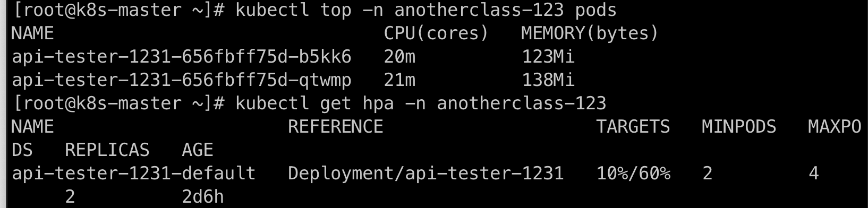Select the HPA name api-tester-1231-default
868x208 pixels.
(134, 174)
